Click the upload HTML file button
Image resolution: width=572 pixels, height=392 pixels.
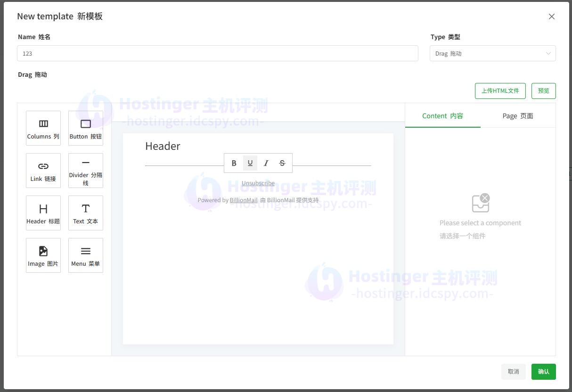coord(500,91)
